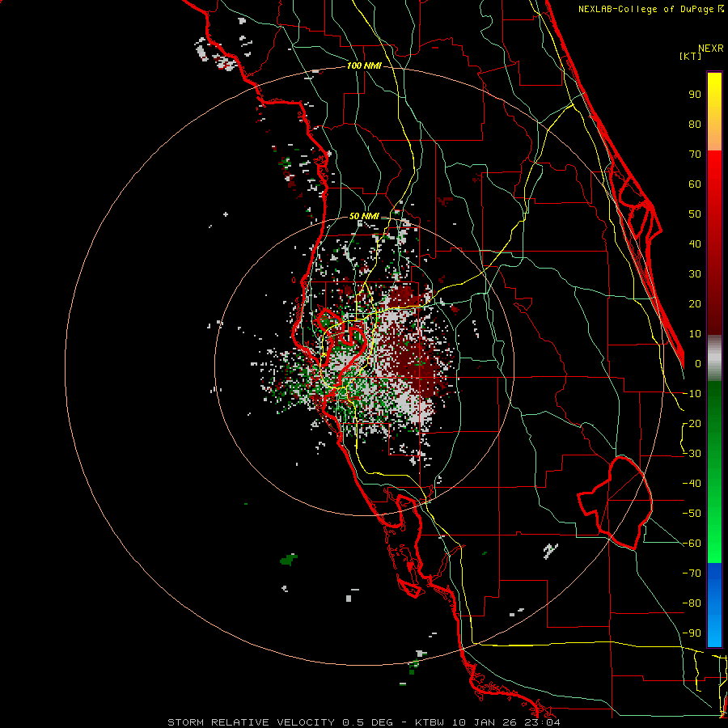The width and height of the screenshot is (728, 728).
Task: Click the "NEXR" label above the color bar
Action: 711,49
